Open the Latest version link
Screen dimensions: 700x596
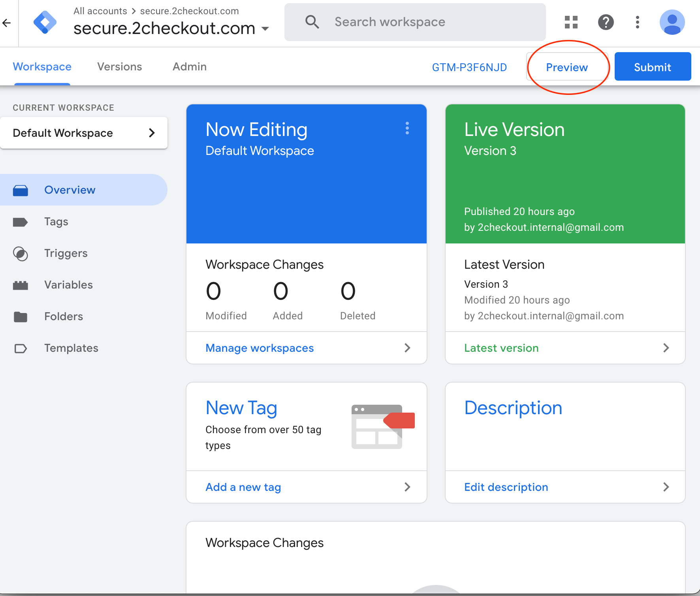click(x=501, y=348)
